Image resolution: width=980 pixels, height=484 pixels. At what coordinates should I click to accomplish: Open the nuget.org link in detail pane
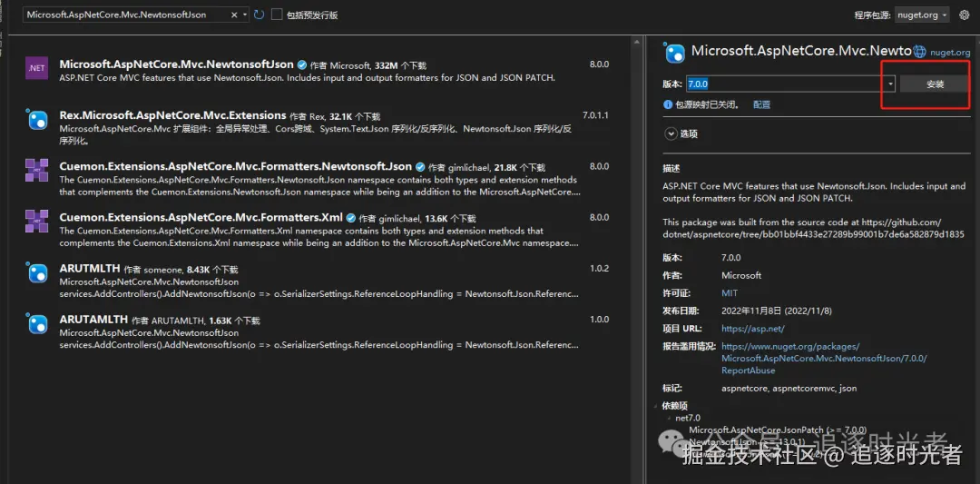pos(950,53)
